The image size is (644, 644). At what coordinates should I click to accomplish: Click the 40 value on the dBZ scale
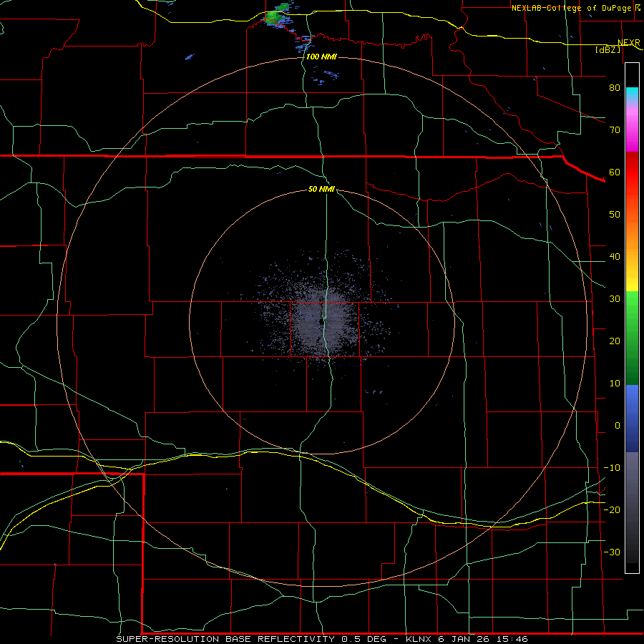[x=615, y=257]
